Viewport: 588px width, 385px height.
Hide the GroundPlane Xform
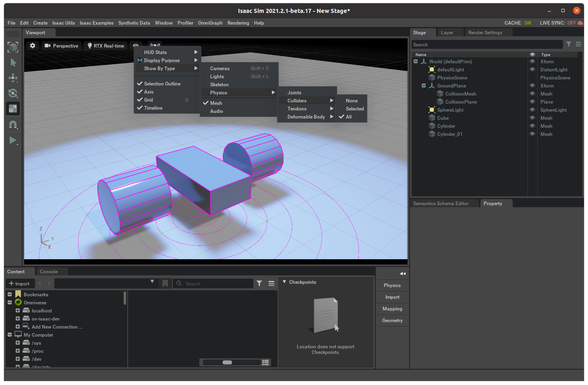(x=532, y=85)
